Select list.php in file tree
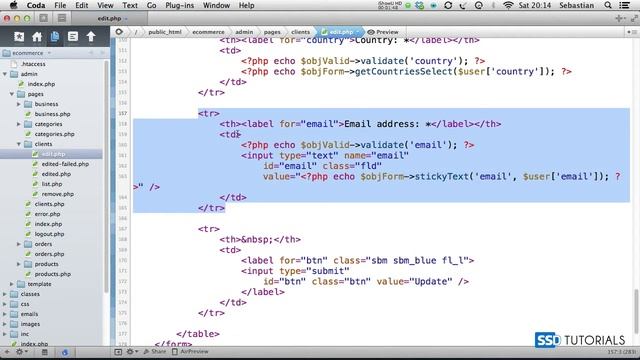Viewport: 640px width, 360px height. coord(52,184)
